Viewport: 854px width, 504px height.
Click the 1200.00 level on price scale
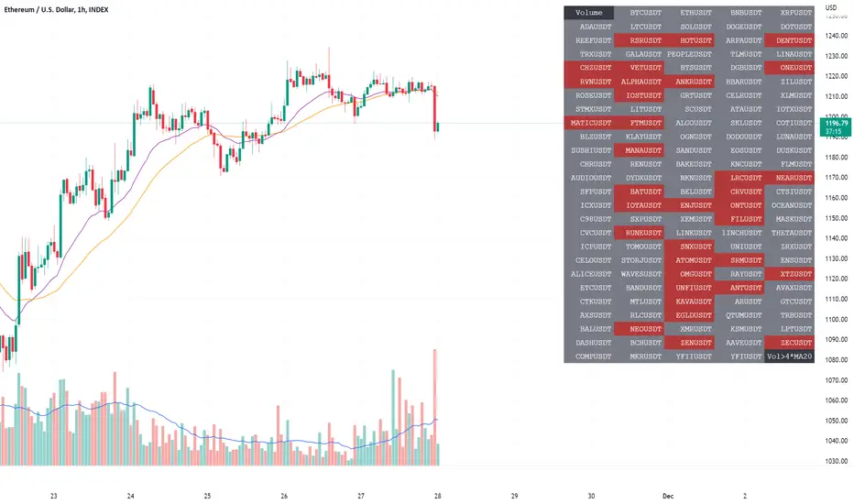click(x=836, y=116)
